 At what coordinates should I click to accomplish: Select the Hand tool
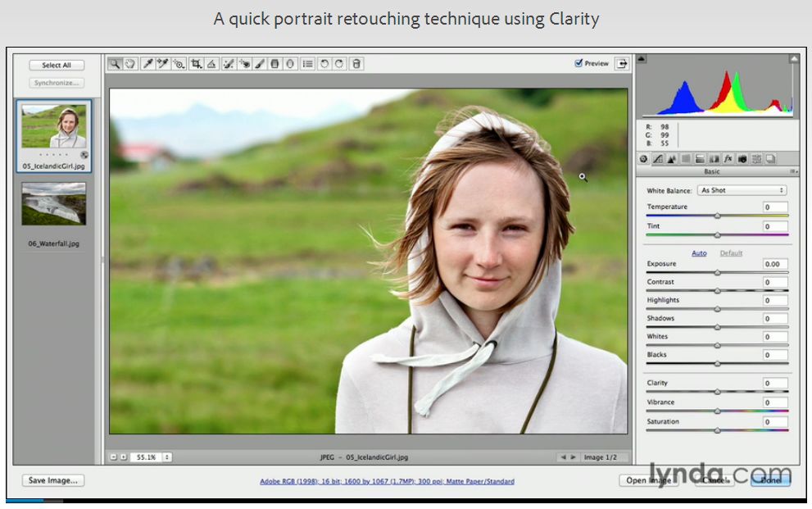(x=129, y=63)
